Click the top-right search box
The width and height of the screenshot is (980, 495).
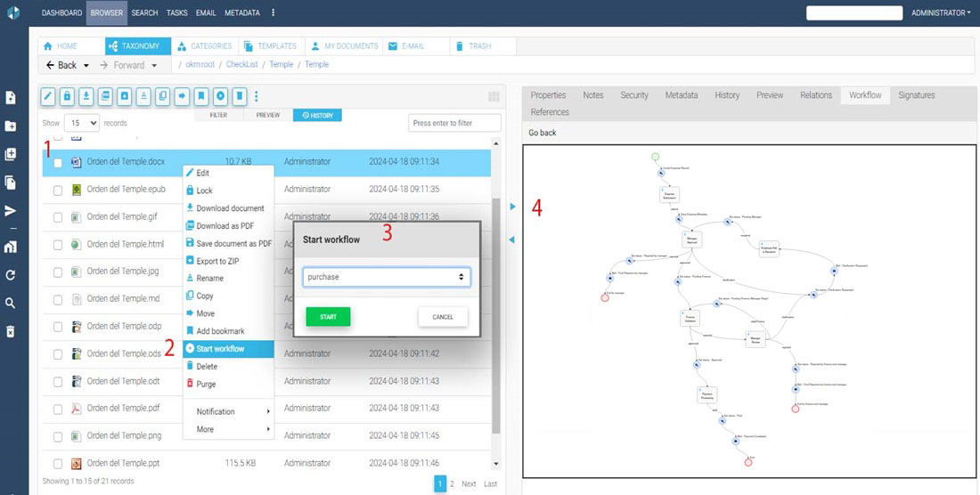pyautogui.click(x=854, y=13)
